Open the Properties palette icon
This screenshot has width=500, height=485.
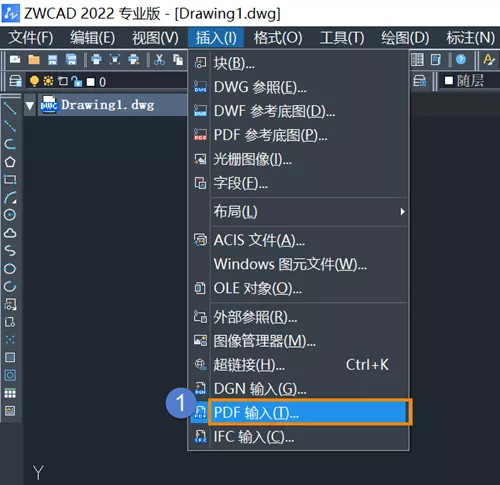click(436, 60)
